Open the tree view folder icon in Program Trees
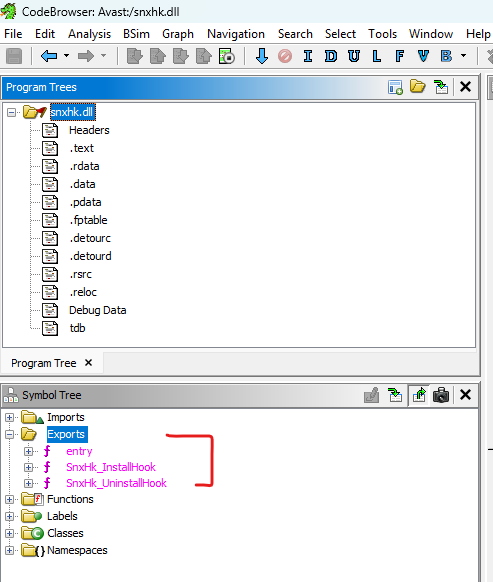 (418, 87)
